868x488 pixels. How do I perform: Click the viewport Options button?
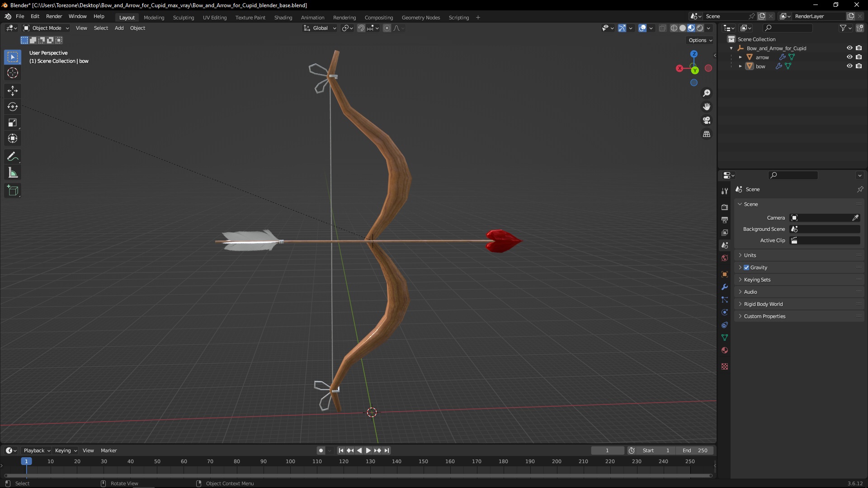tap(700, 40)
